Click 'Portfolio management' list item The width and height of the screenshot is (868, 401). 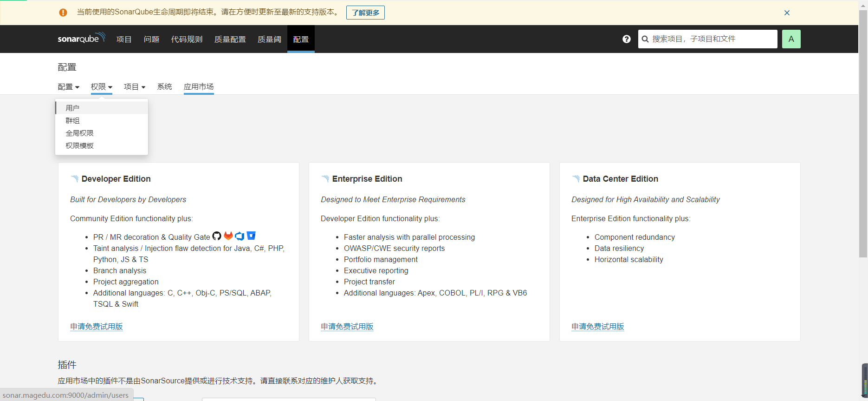[381, 259]
